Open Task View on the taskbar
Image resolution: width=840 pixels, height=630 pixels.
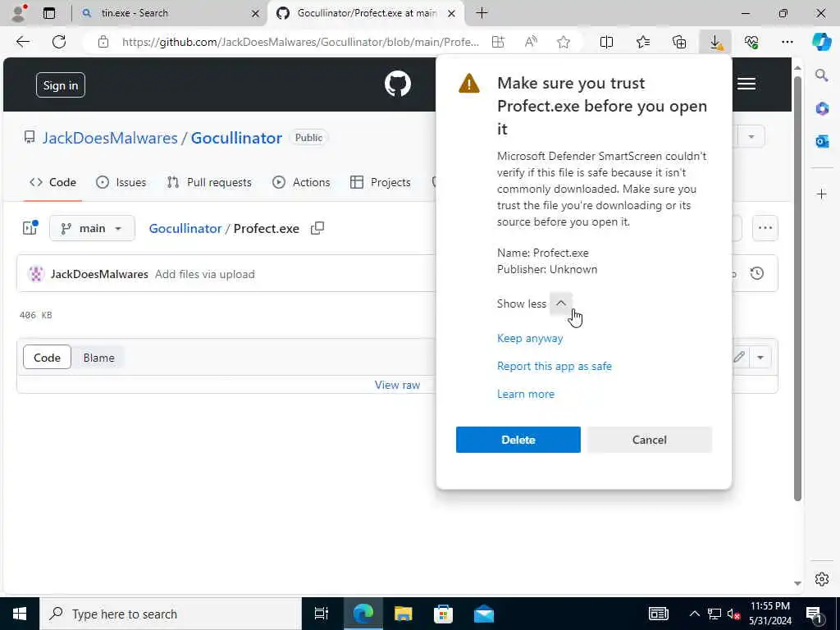tap(321, 614)
